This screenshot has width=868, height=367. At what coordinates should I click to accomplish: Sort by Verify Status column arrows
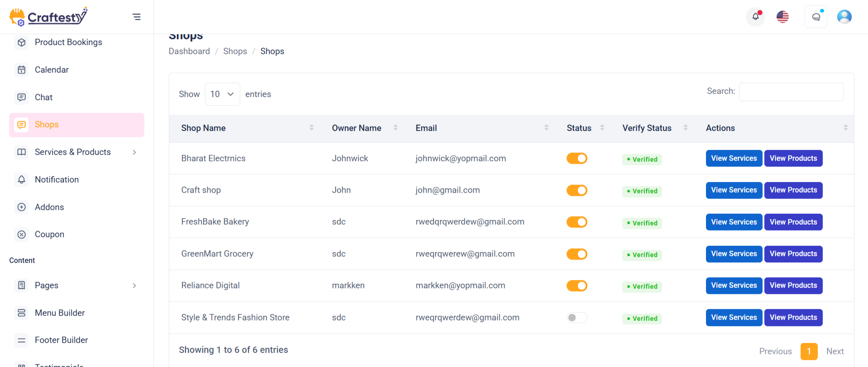(x=685, y=128)
